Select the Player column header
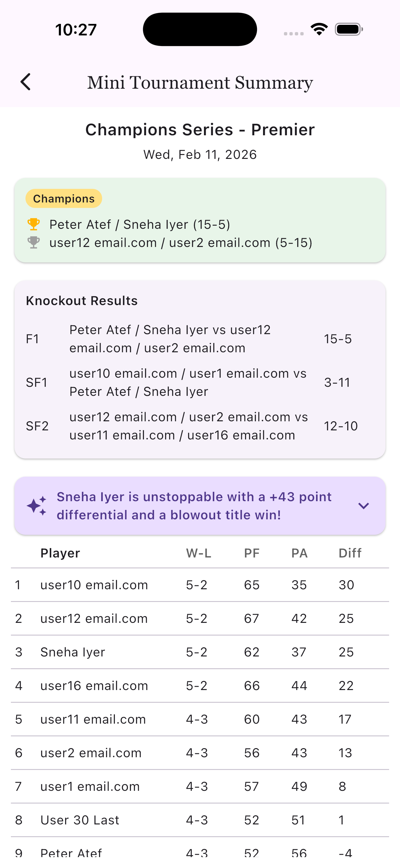The height and width of the screenshot is (868, 400). 60,553
